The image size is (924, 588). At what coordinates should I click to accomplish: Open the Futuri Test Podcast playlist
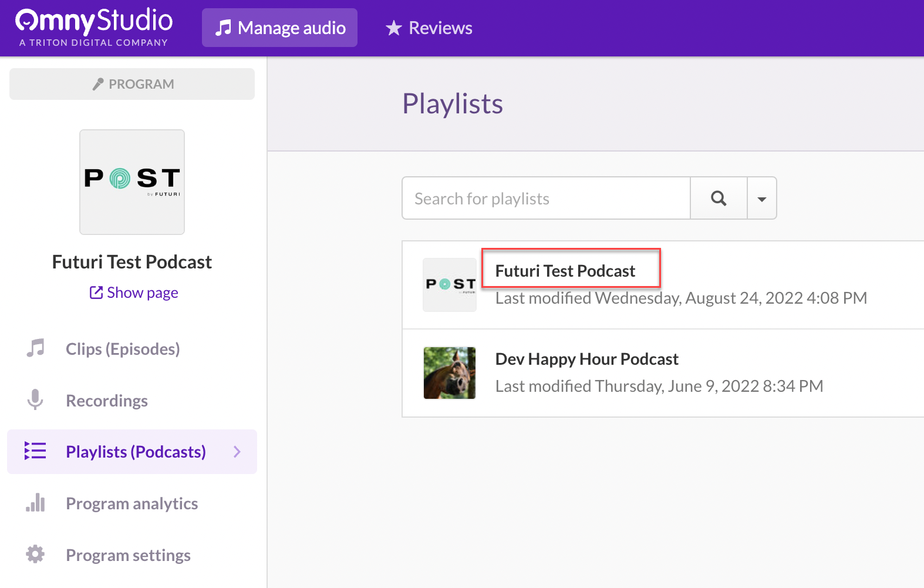[x=565, y=271]
